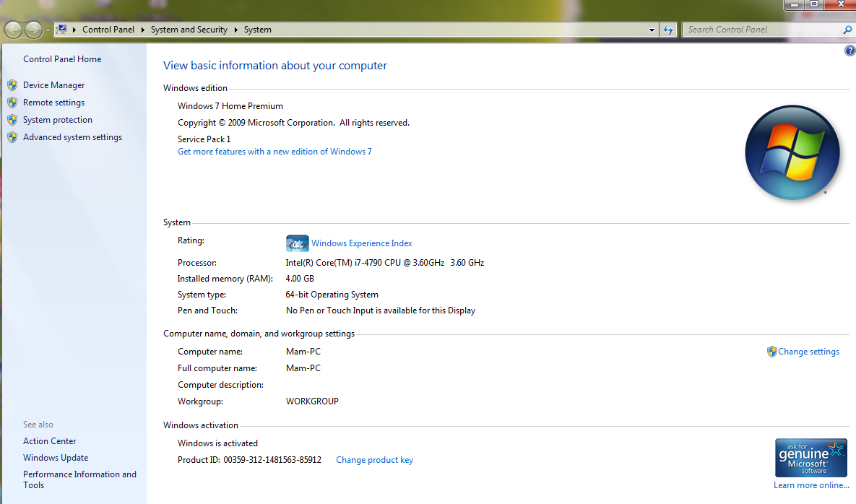Open the recent pages dropdown arrow
Viewport: 856px width, 504px height.
pos(48,30)
